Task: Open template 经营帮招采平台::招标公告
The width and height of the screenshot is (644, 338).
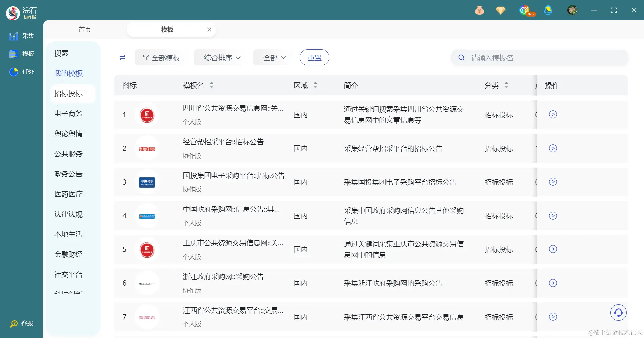Action: pyautogui.click(x=223, y=142)
